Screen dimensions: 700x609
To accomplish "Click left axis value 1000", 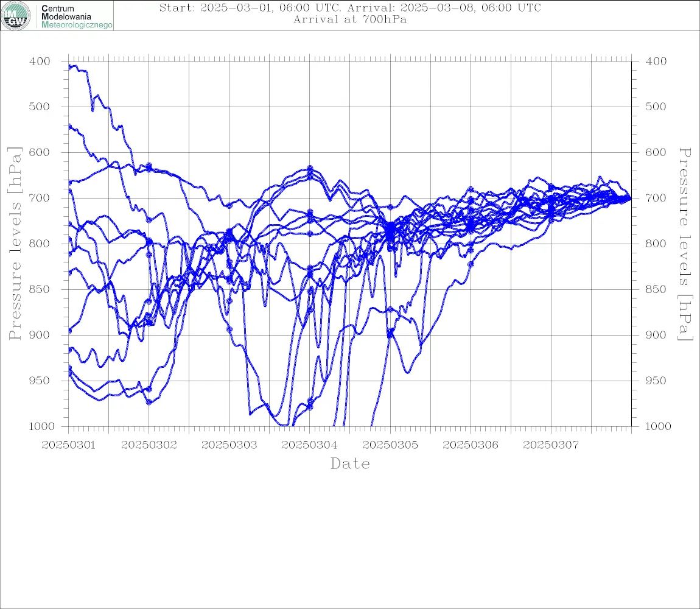I will click(x=41, y=426).
